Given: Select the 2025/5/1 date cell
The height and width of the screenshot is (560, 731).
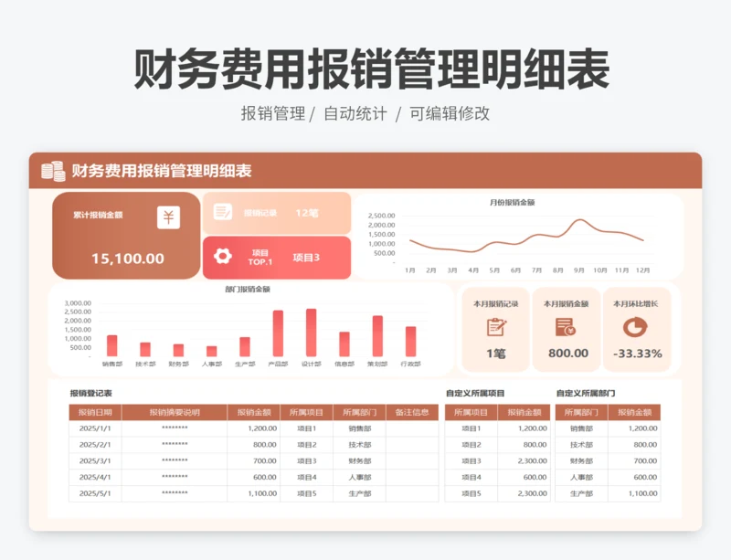Looking at the screenshot, I should [x=95, y=493].
